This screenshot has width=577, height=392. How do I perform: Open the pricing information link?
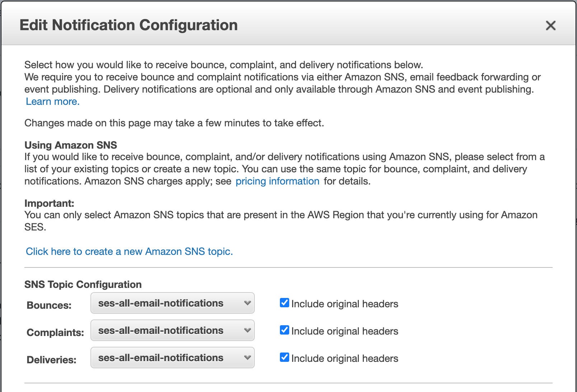coord(277,181)
